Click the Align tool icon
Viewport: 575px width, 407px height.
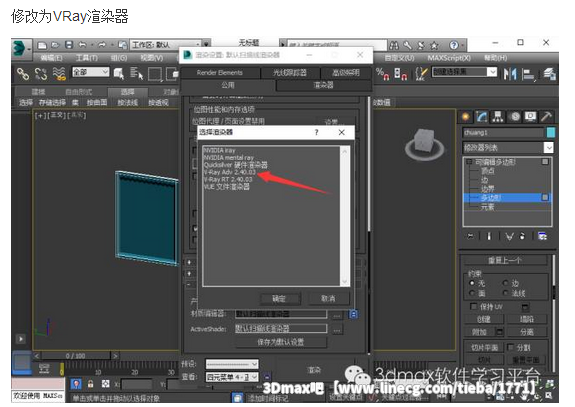[528, 74]
